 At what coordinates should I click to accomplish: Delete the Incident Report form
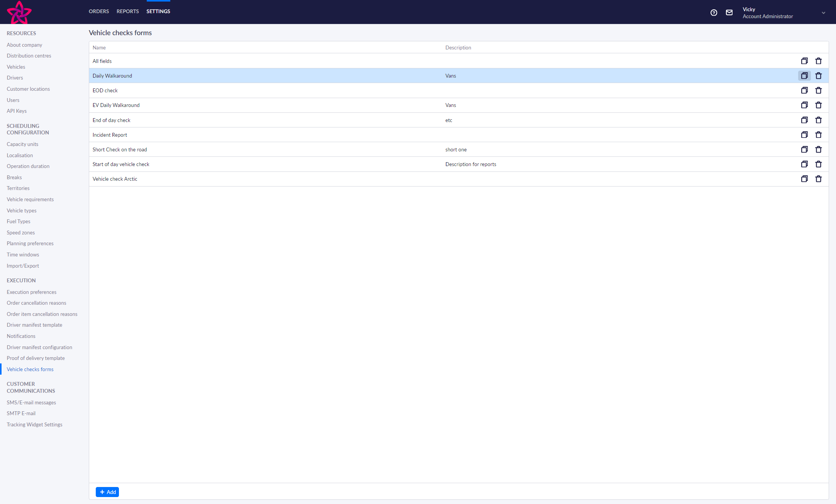click(818, 135)
